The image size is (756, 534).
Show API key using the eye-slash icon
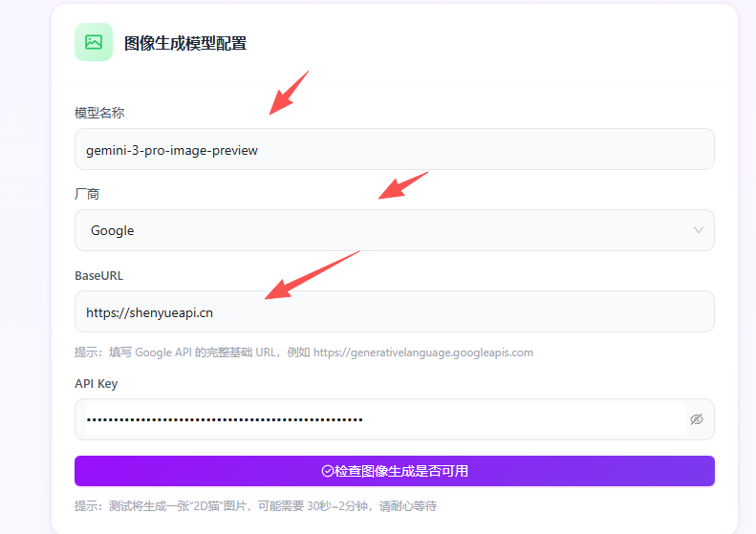click(696, 419)
